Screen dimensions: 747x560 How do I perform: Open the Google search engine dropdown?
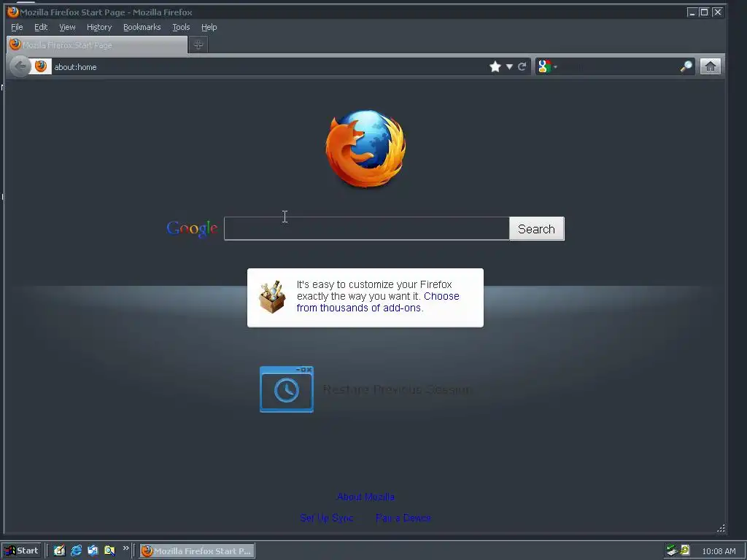[547, 66]
